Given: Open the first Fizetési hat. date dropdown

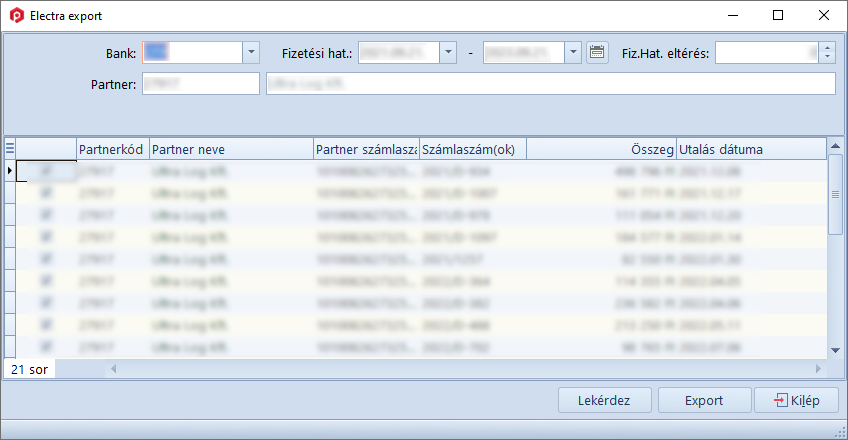Looking at the screenshot, I should pos(448,52).
